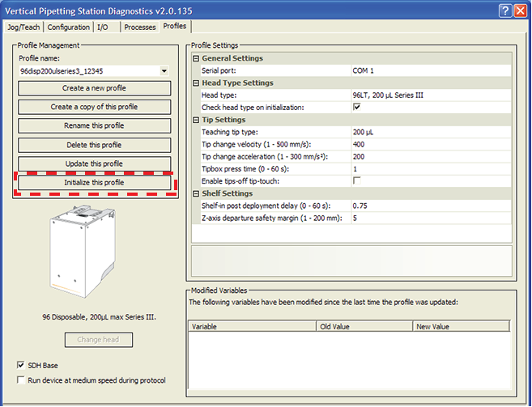Open the Configuration tab
The width and height of the screenshot is (532, 407).
point(68,27)
